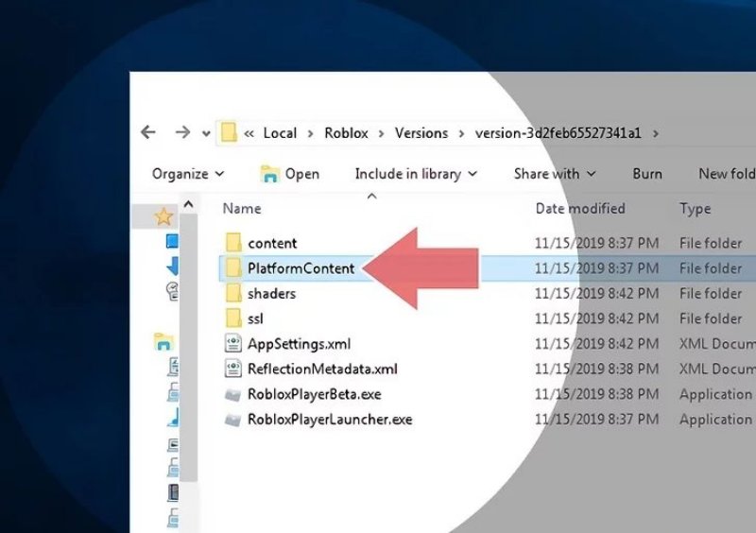Click the navigation pane scrollbar thumb

tap(188, 347)
